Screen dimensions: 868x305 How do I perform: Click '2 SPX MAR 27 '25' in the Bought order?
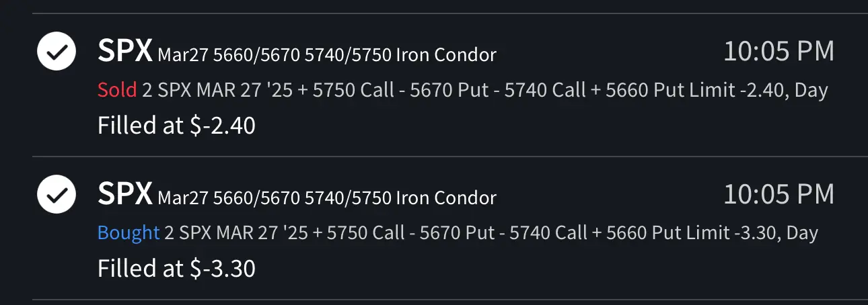[236, 233]
